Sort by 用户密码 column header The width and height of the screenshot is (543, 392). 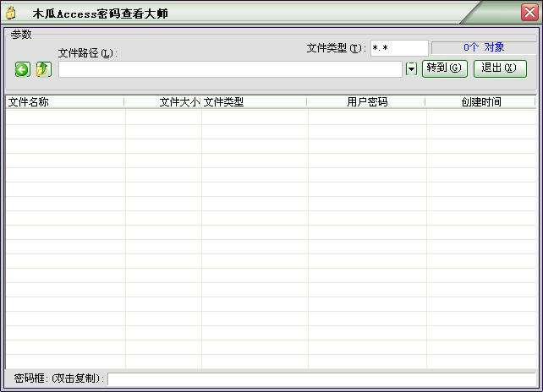coord(366,102)
